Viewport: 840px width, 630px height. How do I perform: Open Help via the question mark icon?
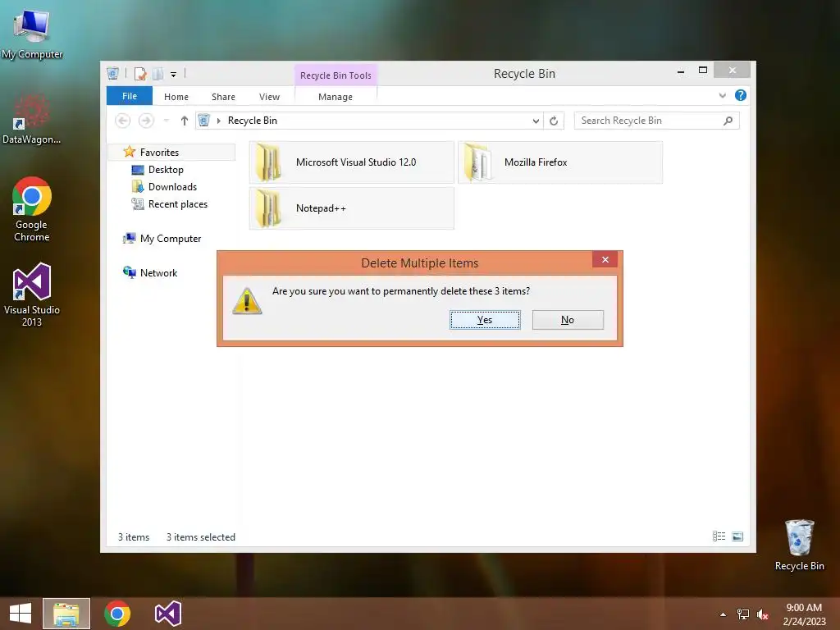pyautogui.click(x=741, y=95)
